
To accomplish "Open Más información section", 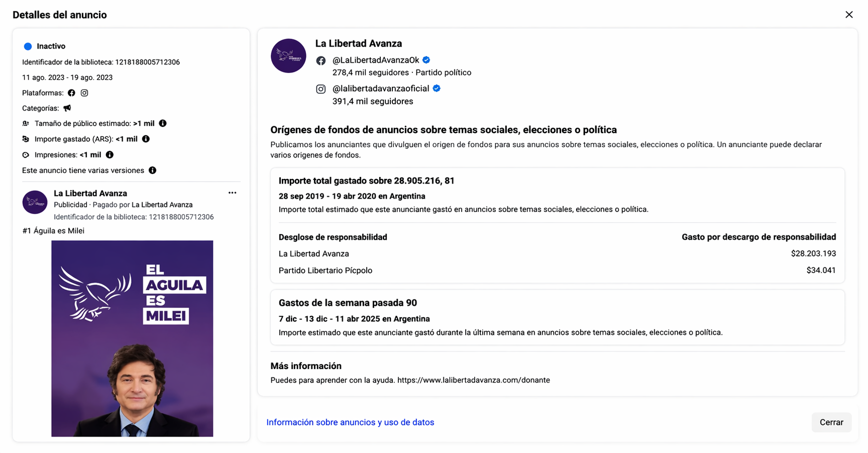I will point(306,365).
